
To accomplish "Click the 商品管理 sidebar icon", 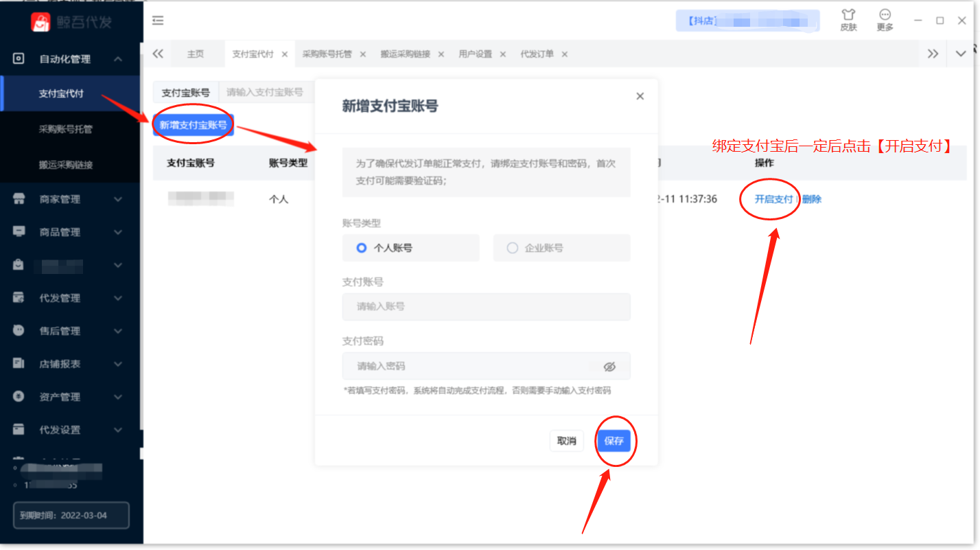I will pyautogui.click(x=19, y=231).
